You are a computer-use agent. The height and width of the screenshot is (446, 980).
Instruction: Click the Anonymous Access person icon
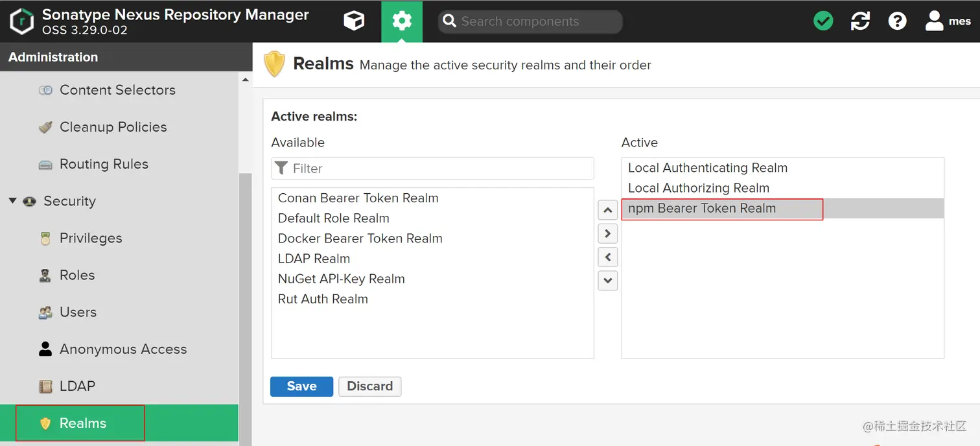(x=45, y=349)
